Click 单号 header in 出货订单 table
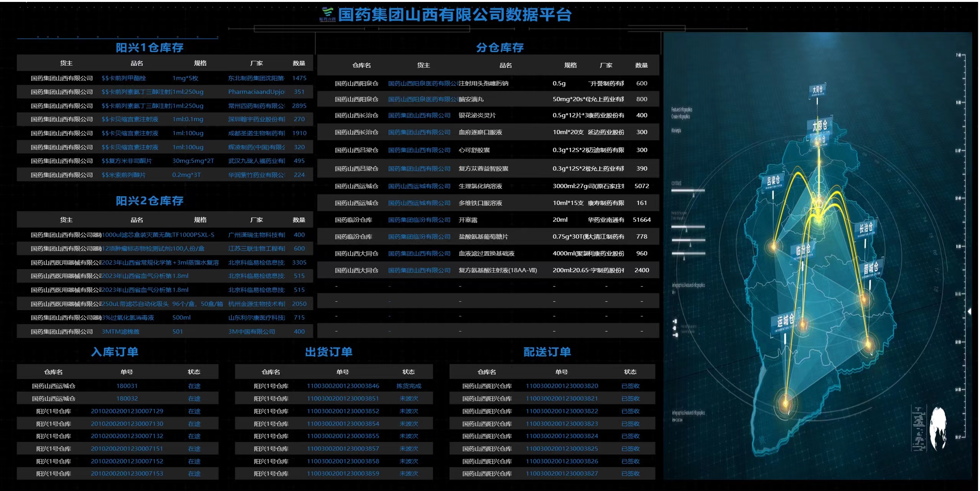980x491 pixels. pyautogui.click(x=343, y=372)
